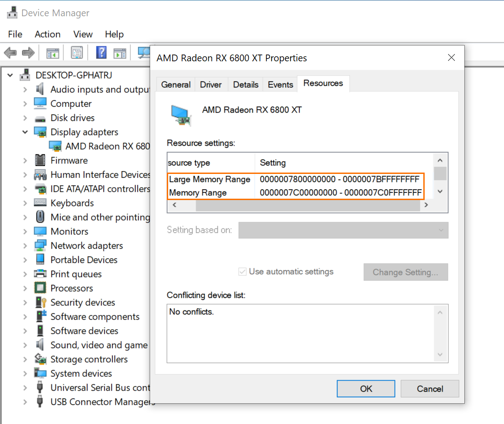The image size is (504, 424).
Task: Click the Back arrow toolbar icon
Action: coord(10,53)
